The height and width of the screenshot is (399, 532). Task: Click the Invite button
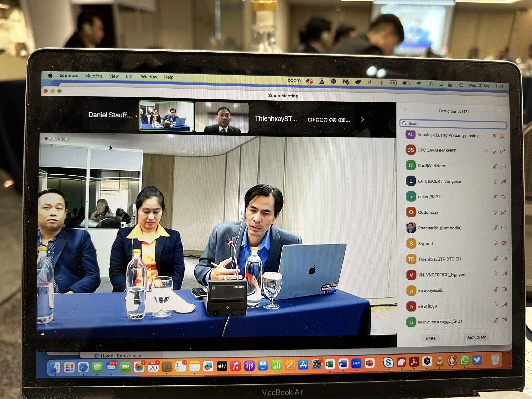pyautogui.click(x=431, y=338)
